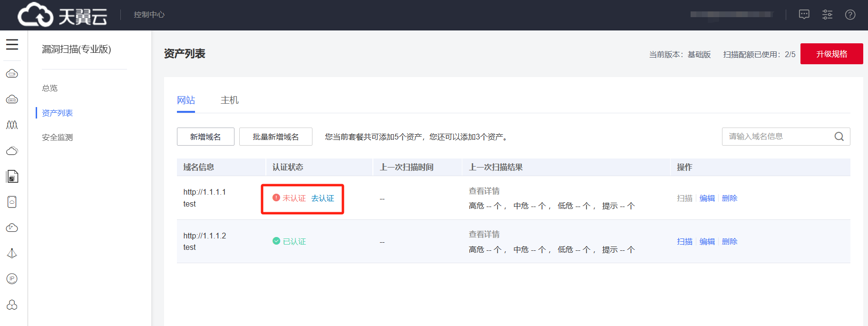Click the second cloud host sidebar icon

[x=12, y=99]
